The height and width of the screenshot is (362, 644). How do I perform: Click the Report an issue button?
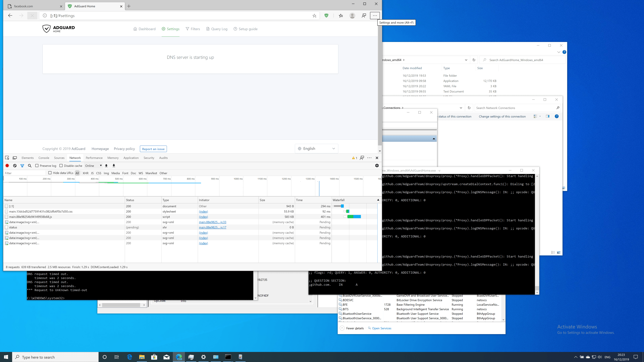tap(153, 149)
